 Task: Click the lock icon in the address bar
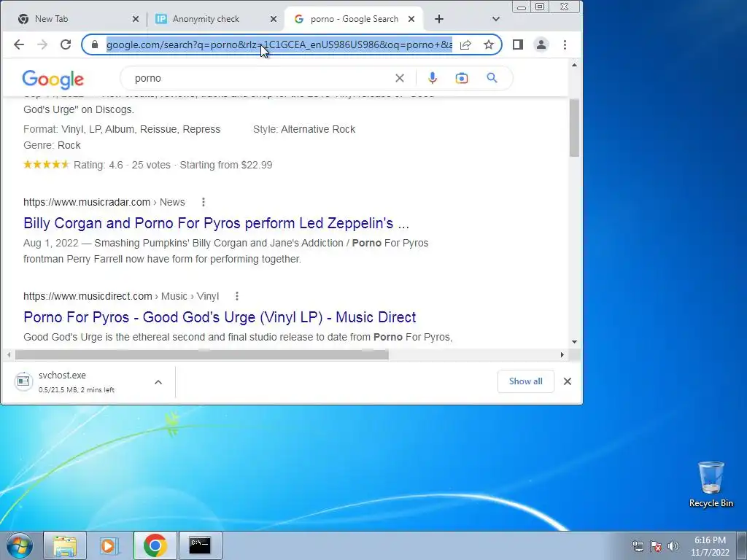[x=95, y=44]
